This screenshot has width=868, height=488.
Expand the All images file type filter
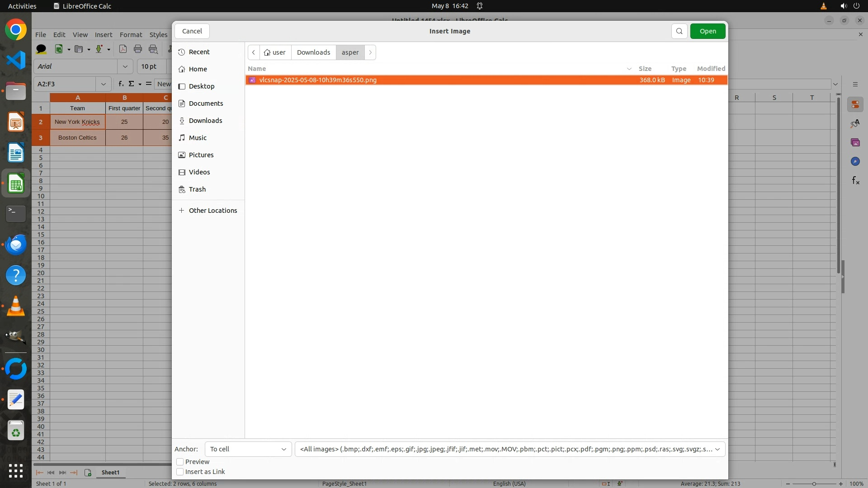(509, 449)
